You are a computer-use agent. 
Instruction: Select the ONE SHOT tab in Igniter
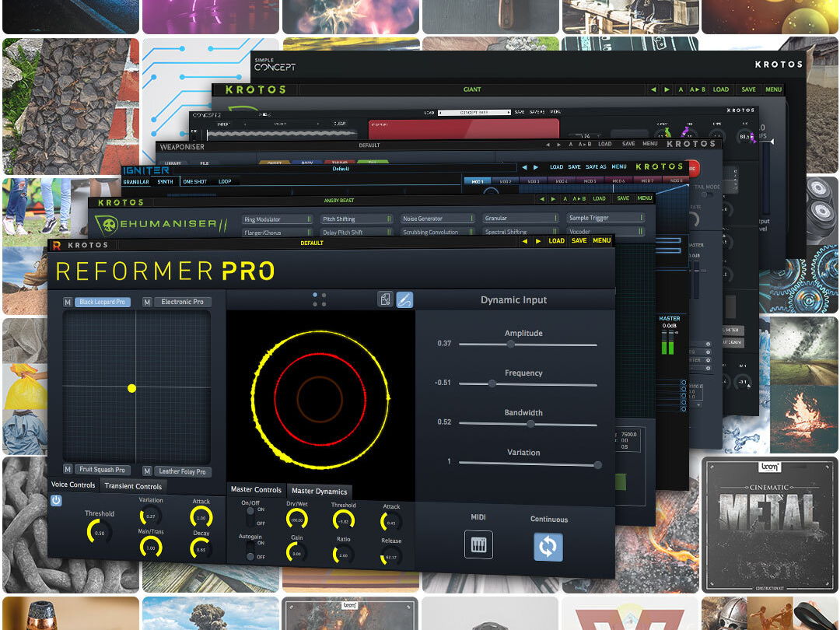click(x=195, y=181)
